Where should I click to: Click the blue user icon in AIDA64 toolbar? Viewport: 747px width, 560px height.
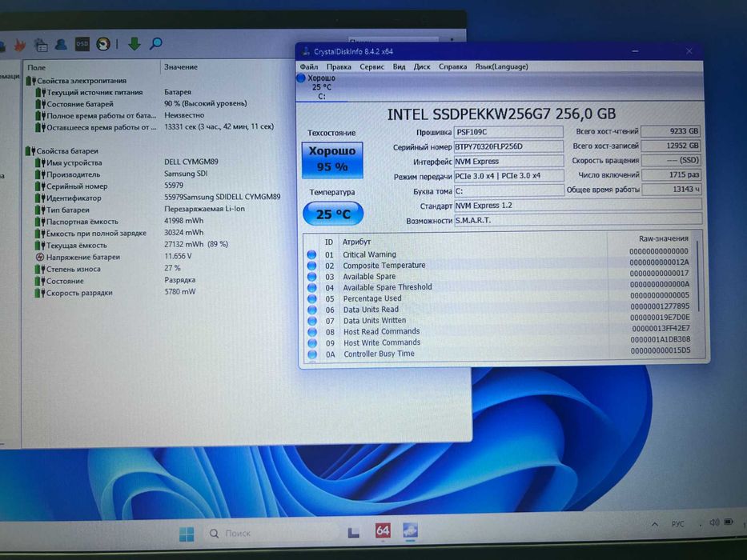click(61, 44)
